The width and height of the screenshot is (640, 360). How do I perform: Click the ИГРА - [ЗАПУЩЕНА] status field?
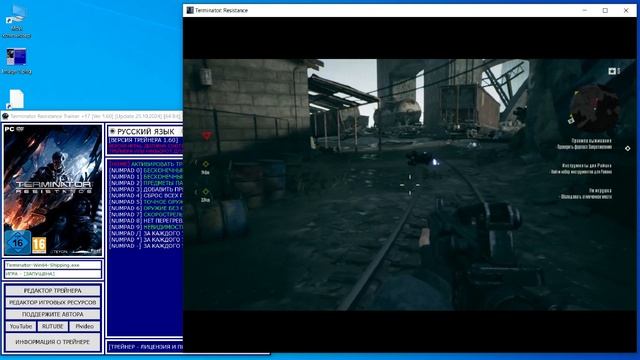tap(53, 274)
